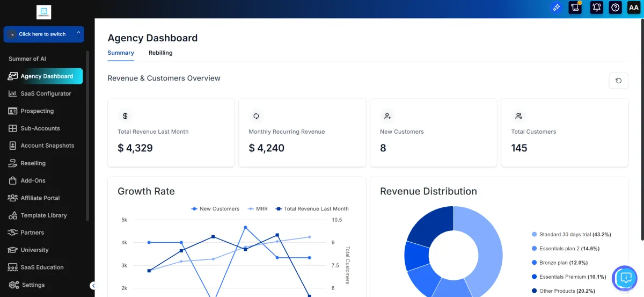
Task: Click Essentials plan 2 legend swatch
Action: click(534, 249)
